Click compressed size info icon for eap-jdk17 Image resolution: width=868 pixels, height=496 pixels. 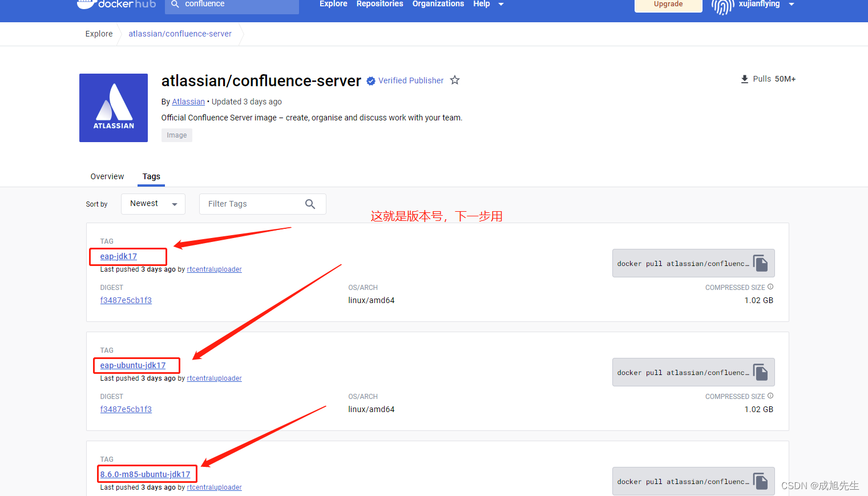pyautogui.click(x=770, y=287)
